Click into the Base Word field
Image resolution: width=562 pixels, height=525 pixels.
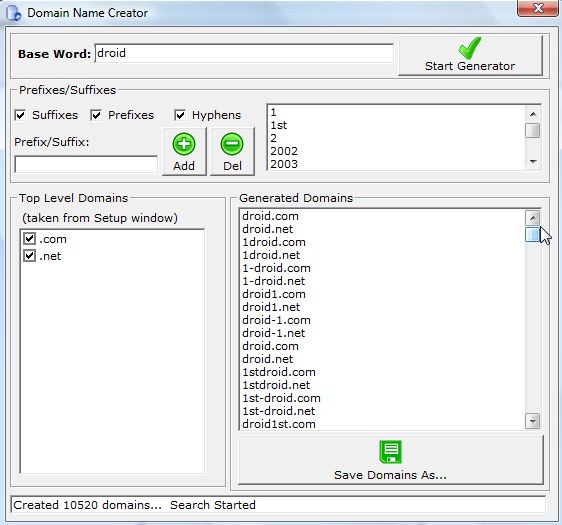click(244, 53)
